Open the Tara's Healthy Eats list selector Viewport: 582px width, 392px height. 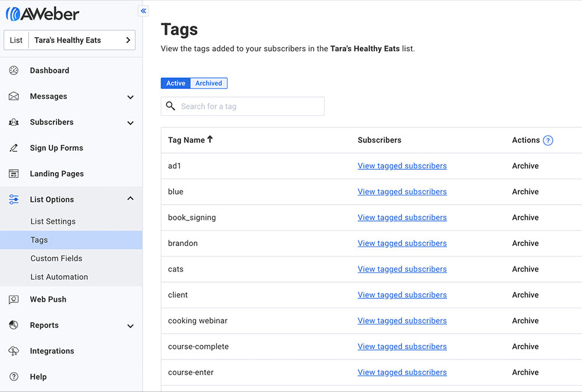tap(70, 40)
